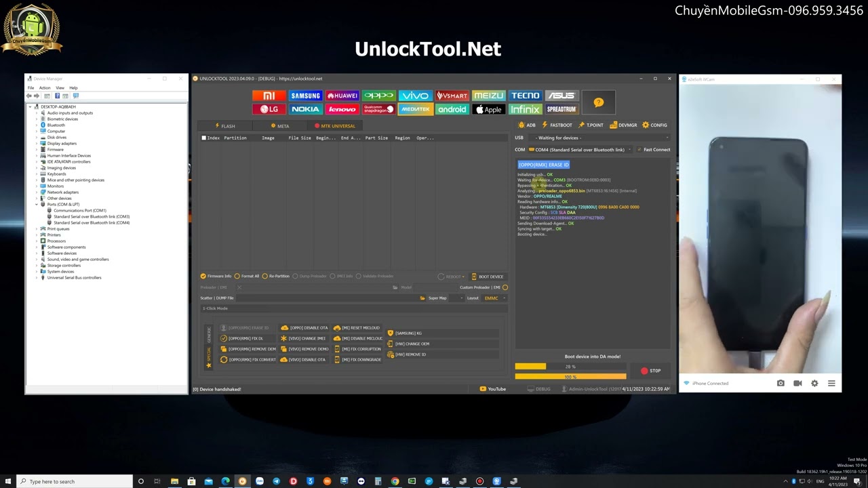Open the Action menu in Device Manager

(44, 88)
